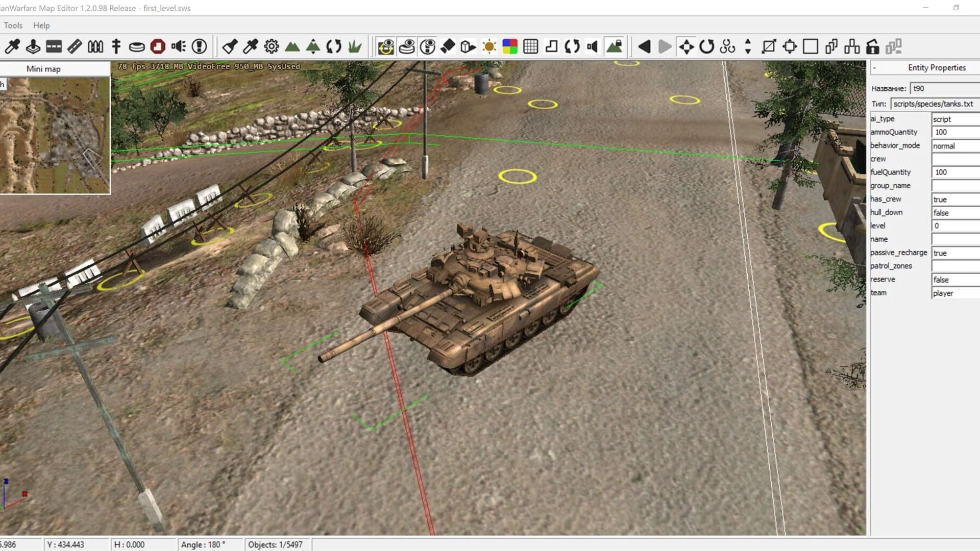This screenshot has width=980, height=551.
Task: Open the gear settings tool
Action: point(272,46)
